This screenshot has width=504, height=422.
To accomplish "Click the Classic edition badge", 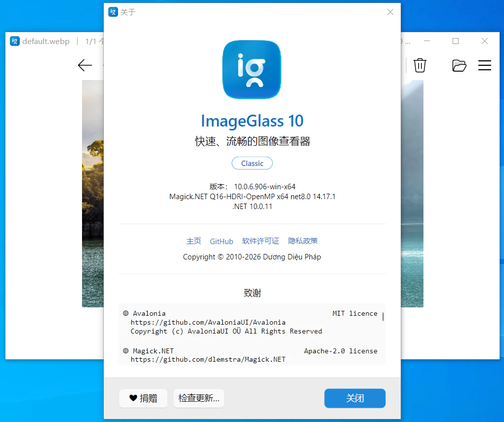I will pos(252,163).
